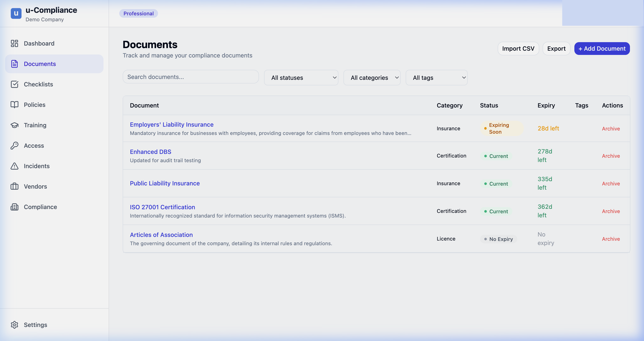This screenshot has width=644, height=341.
Task: Expand the All statuses dropdown
Action: coord(301,78)
